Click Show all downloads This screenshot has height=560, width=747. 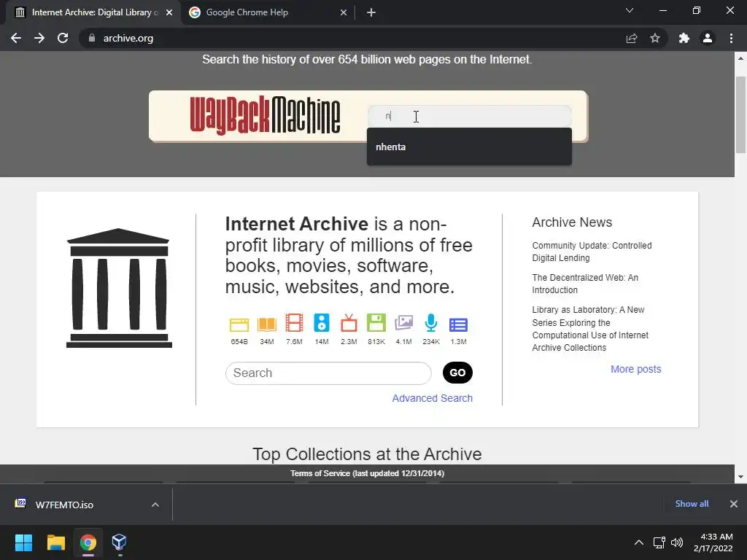pos(692,504)
